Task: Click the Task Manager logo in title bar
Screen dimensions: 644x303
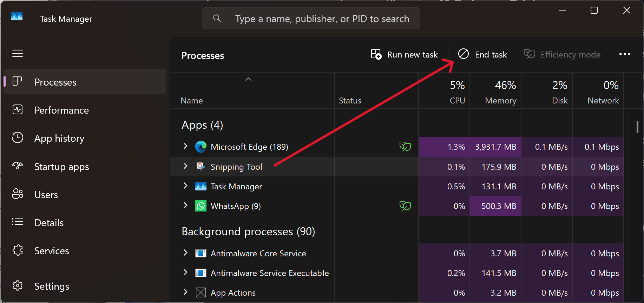Action: pos(17,17)
